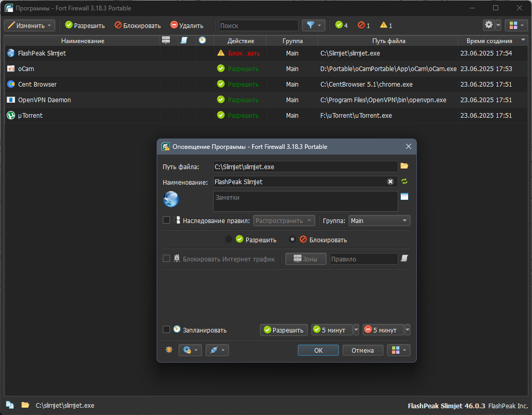Viewport: 532px width, 415px height.
Task: Click Блокировать in the main toolbar
Action: (x=138, y=25)
